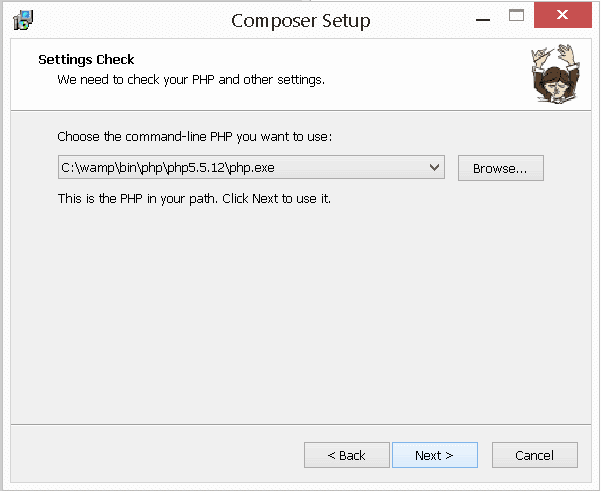Click the "Composer Setup" title bar text
This screenshot has height=491, width=601.
(301, 21)
